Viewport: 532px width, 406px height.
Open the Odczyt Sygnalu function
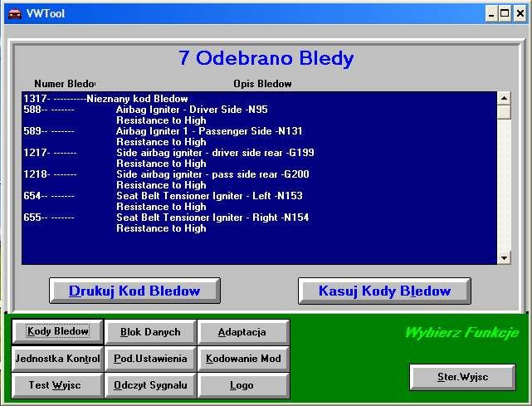150,385
